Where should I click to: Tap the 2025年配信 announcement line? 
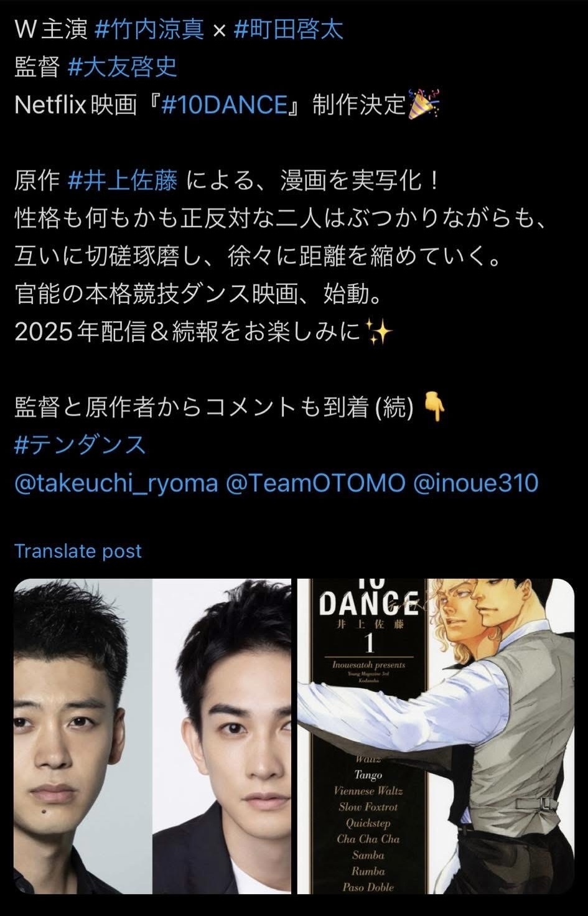click(203, 333)
